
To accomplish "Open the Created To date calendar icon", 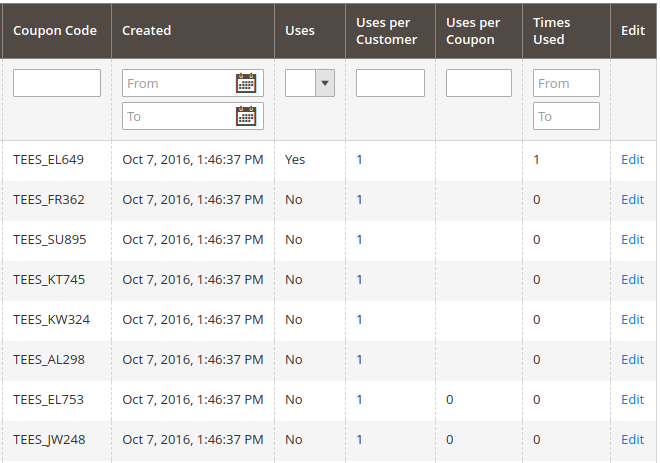I will coord(246,116).
